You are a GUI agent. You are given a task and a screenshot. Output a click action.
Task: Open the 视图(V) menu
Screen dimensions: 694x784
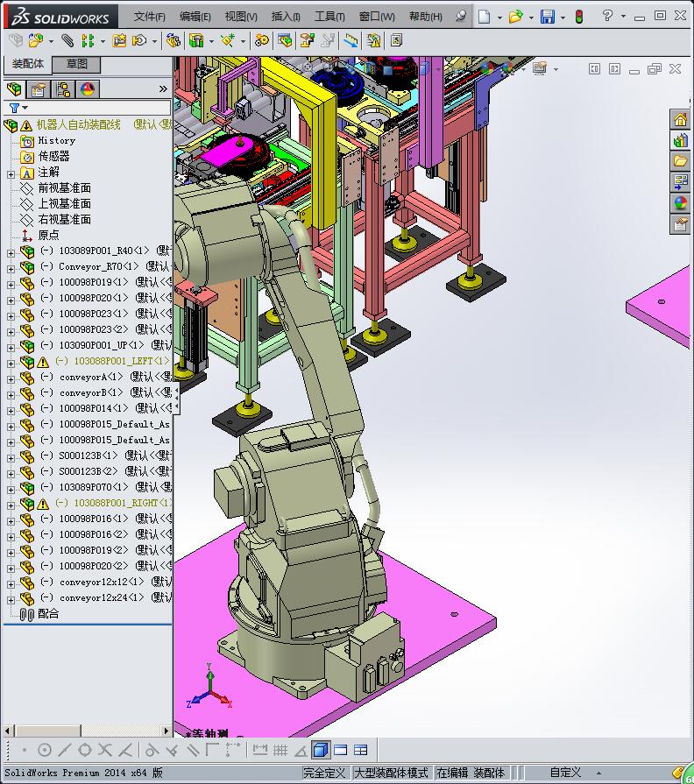[x=241, y=17]
